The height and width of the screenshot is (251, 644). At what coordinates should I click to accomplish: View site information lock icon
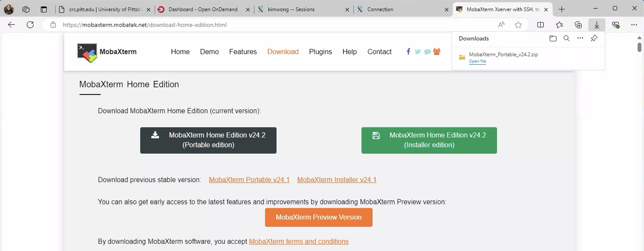[x=53, y=24]
